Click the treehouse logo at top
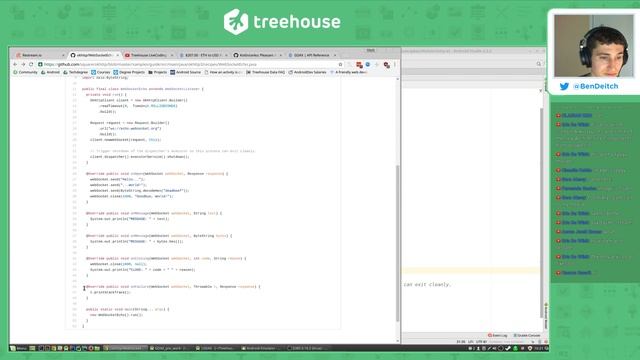640x360 pixels. click(282, 22)
